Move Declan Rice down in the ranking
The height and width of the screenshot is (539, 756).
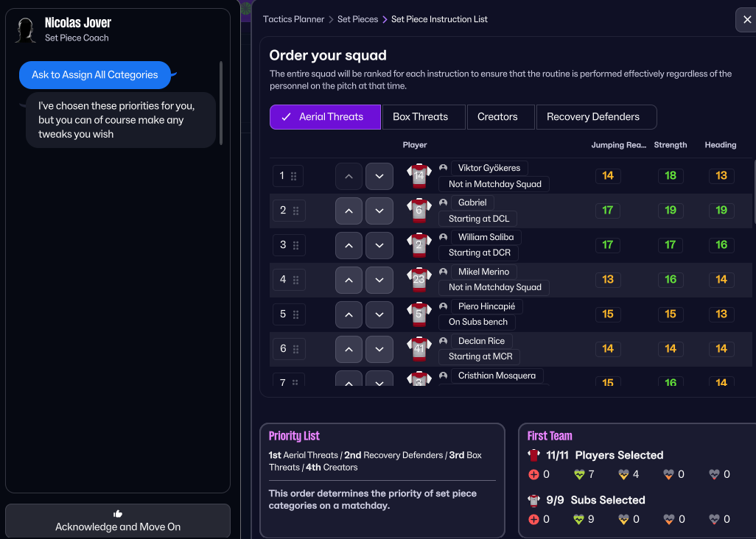tap(379, 349)
